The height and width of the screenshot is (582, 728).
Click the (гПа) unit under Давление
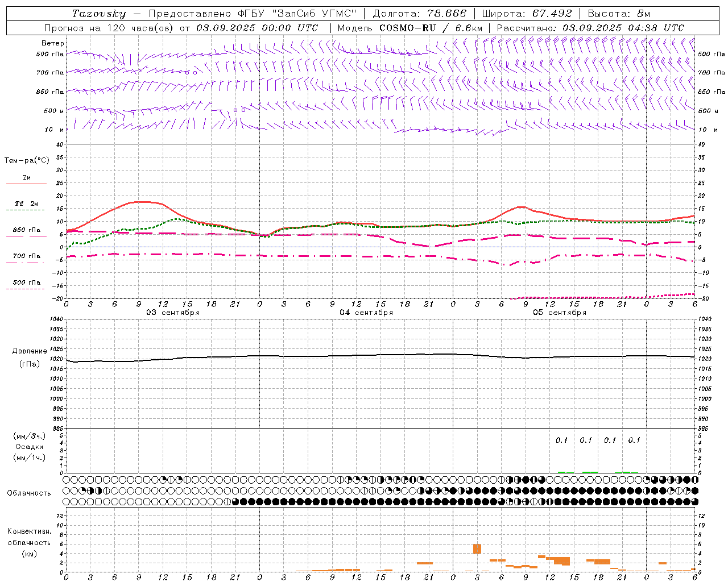(30, 364)
